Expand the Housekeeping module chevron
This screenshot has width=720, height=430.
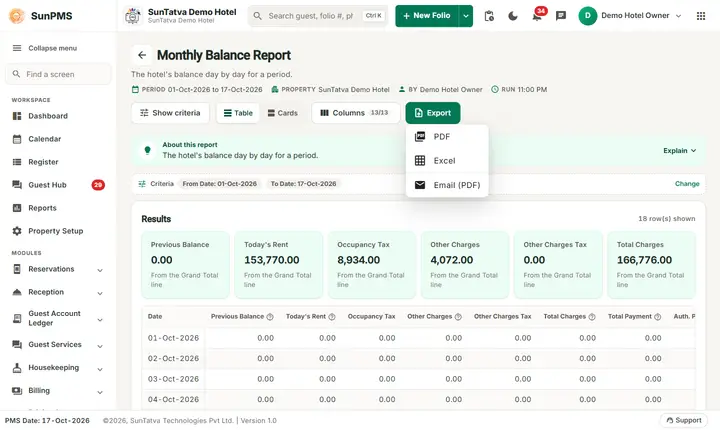tap(100, 369)
